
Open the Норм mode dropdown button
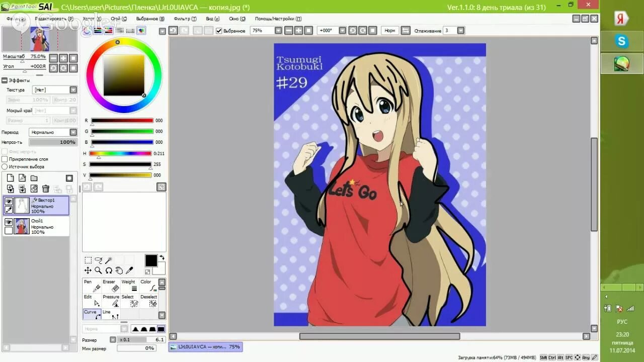click(x=390, y=31)
